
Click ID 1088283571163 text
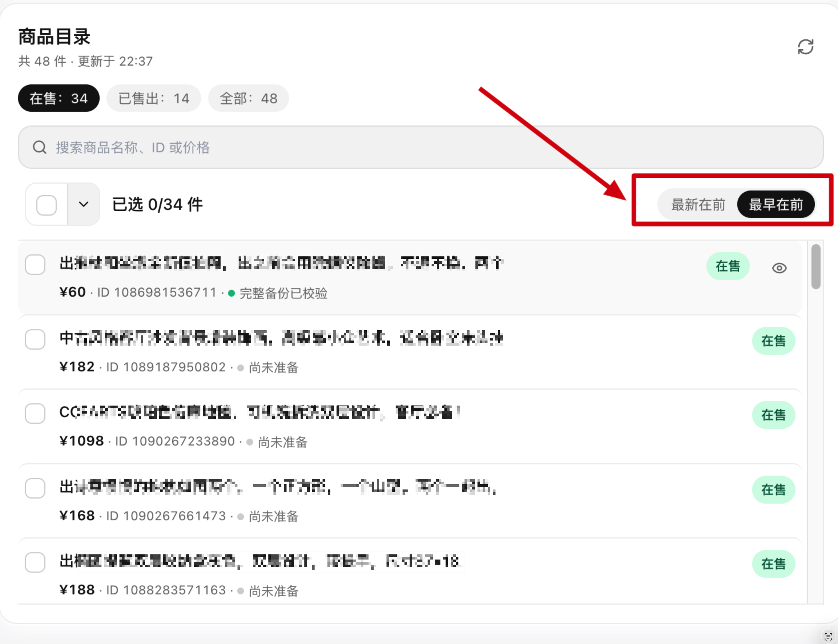(166, 590)
